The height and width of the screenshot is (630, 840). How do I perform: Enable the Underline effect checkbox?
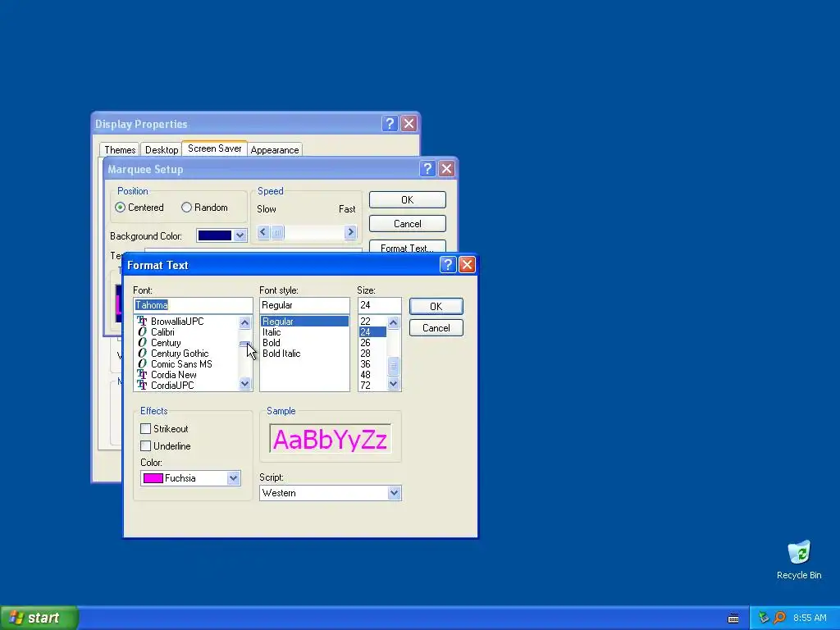click(x=145, y=445)
